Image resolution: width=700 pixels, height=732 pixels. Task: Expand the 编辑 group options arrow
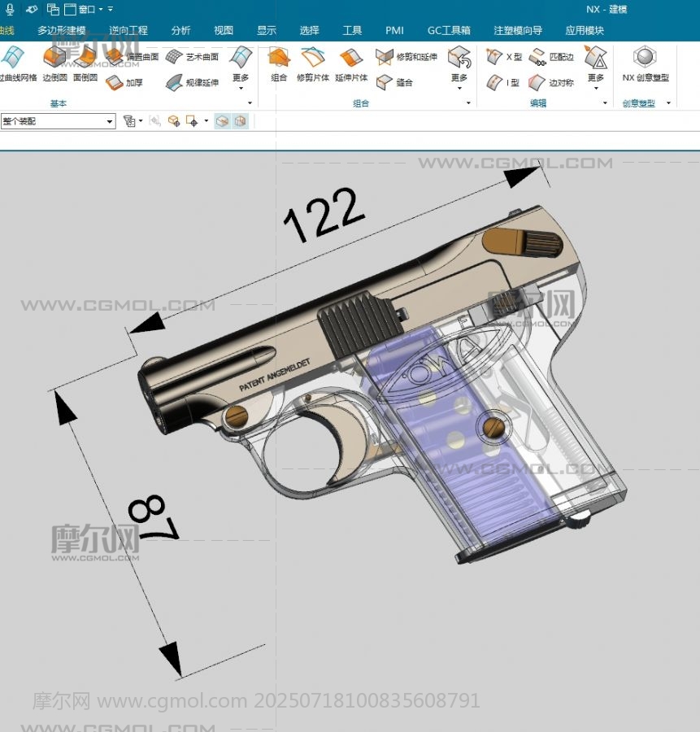(x=605, y=103)
